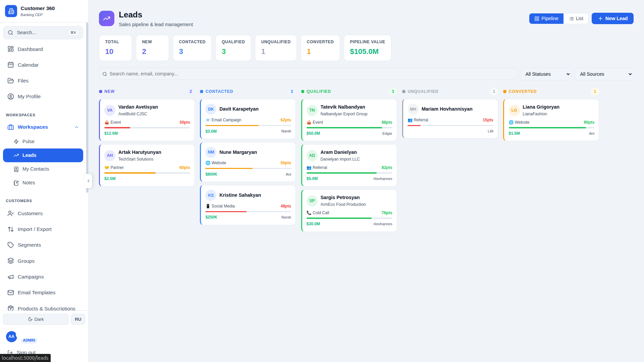The width and height of the screenshot is (644, 362).
Task: Open Davit Karapetyan lead card
Action: [x=248, y=119]
